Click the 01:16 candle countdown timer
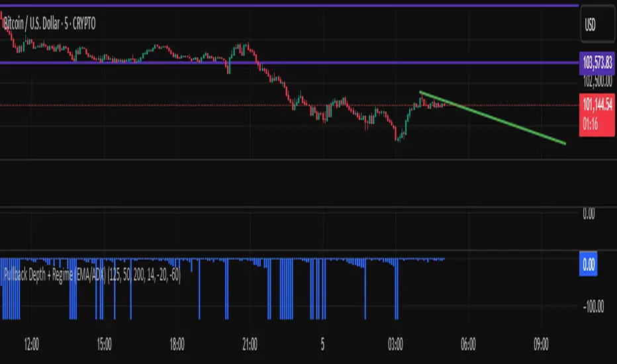The image size is (617, 364). pos(591,124)
